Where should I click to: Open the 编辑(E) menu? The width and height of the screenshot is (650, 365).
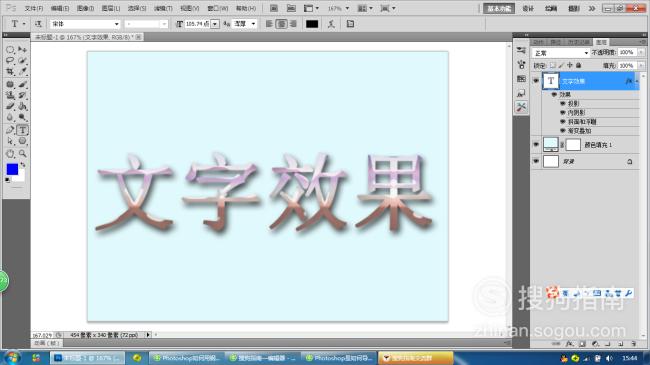[60, 8]
